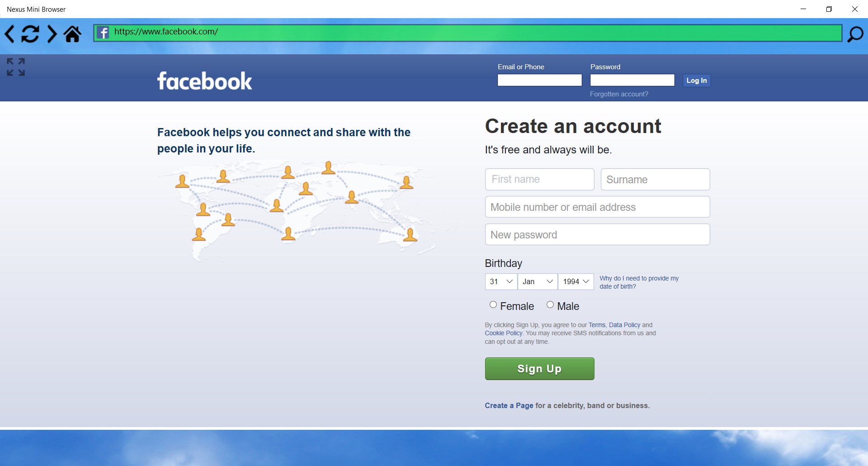Click the magnifier search icon
The image size is (868, 466).
tap(855, 34)
